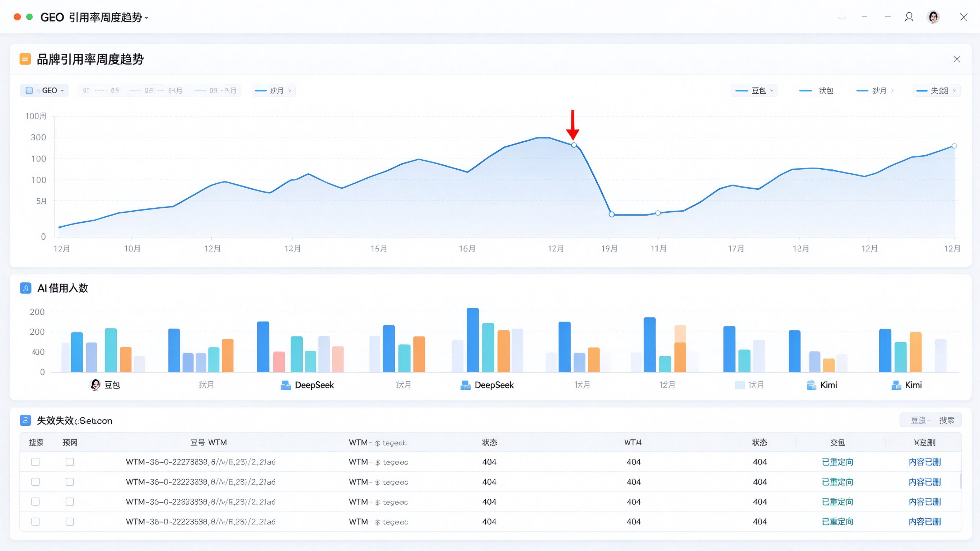This screenshot has width=980, height=551.
Task: Expand the blue-line legend chip after date ranges
Action: [x=274, y=90]
